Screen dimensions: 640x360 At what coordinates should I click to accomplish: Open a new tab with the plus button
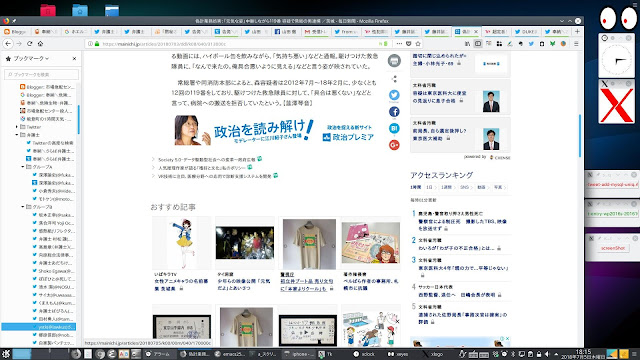[577, 31]
